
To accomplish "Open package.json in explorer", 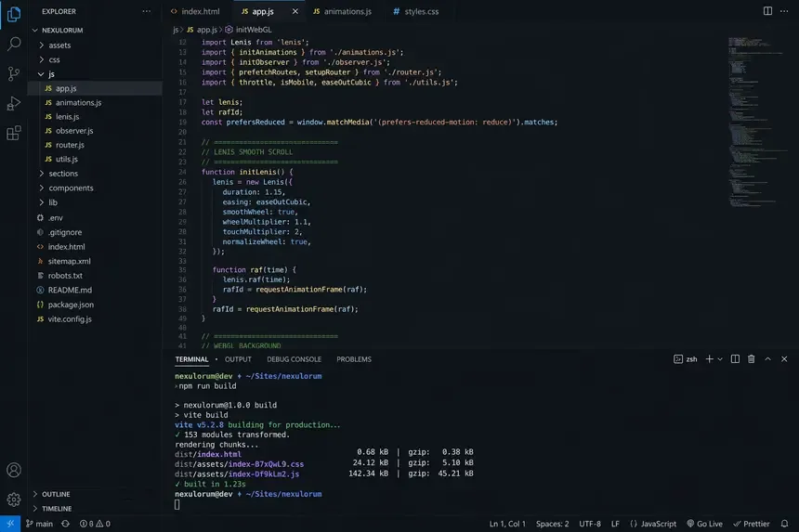I will pyautogui.click(x=96, y=305).
